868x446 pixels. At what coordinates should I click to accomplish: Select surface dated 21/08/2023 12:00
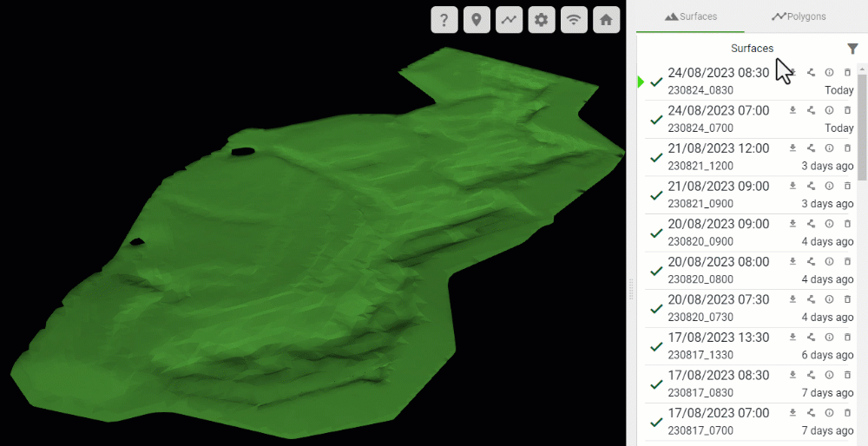pos(719,148)
